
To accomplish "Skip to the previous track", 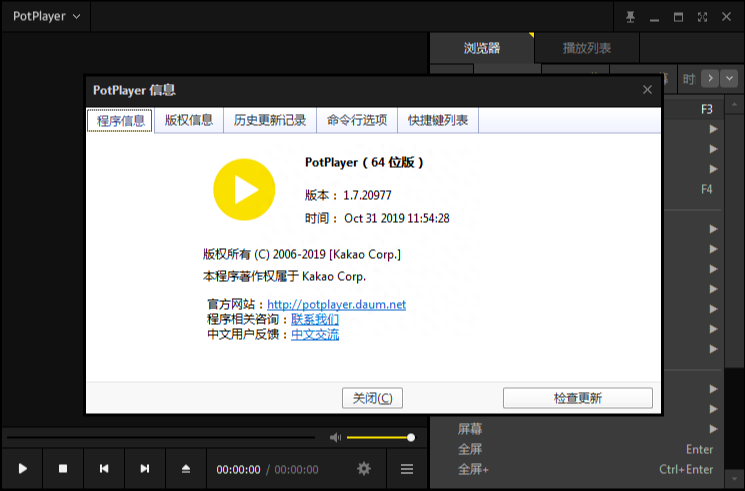I will (x=104, y=468).
